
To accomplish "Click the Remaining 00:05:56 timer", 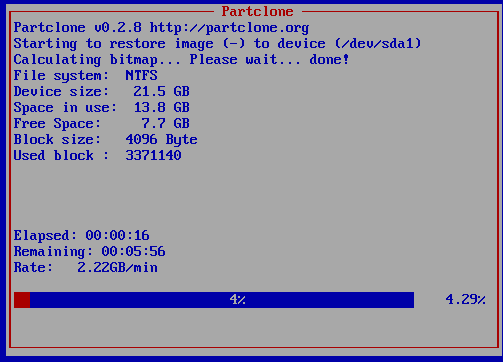I will (133, 252).
